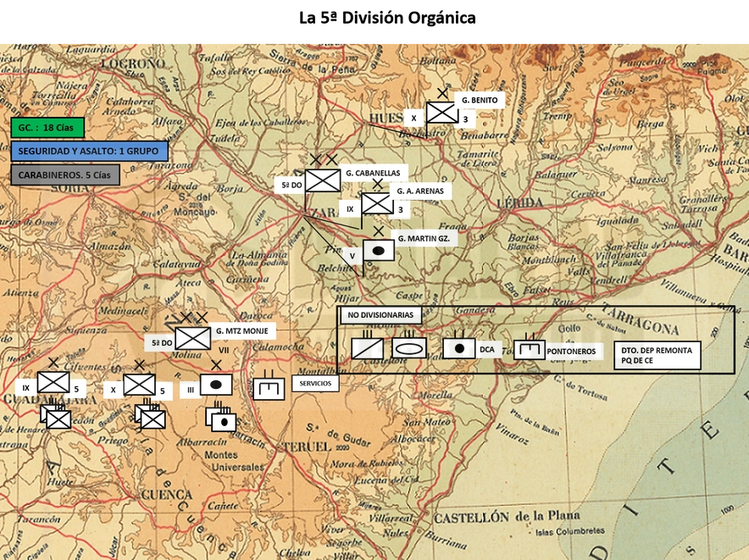The height and width of the screenshot is (560, 749).
Task: Click the infantry brigade symbol beside G. A. ARENAS
Action: click(377, 203)
